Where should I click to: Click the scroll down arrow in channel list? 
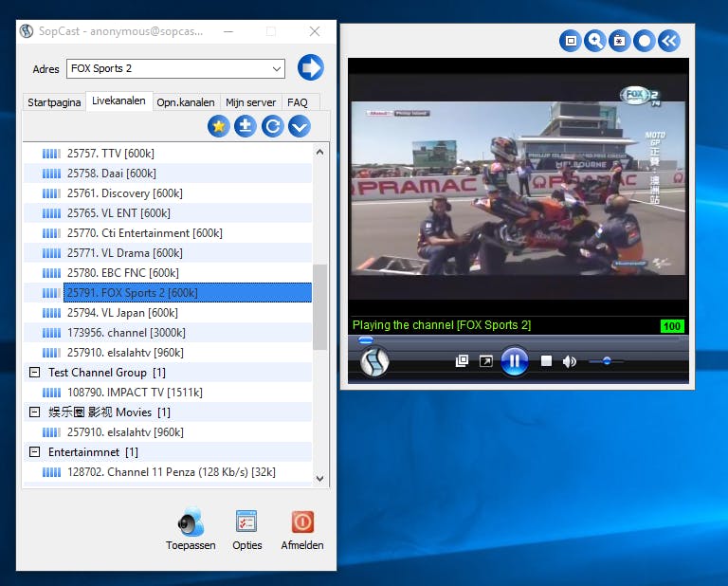point(319,478)
